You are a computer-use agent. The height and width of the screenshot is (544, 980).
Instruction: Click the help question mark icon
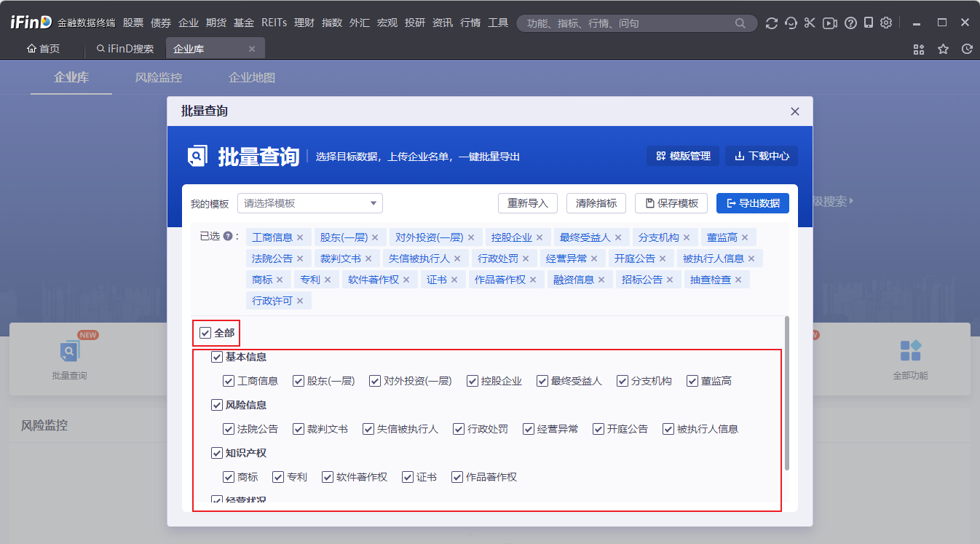click(850, 23)
